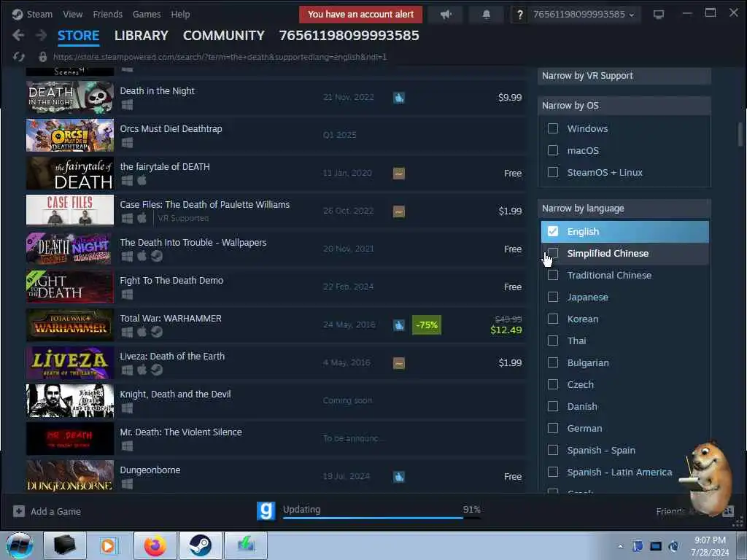The height and width of the screenshot is (560, 747).
Task: Check the Spanish - Latin America filter
Action: (553, 472)
